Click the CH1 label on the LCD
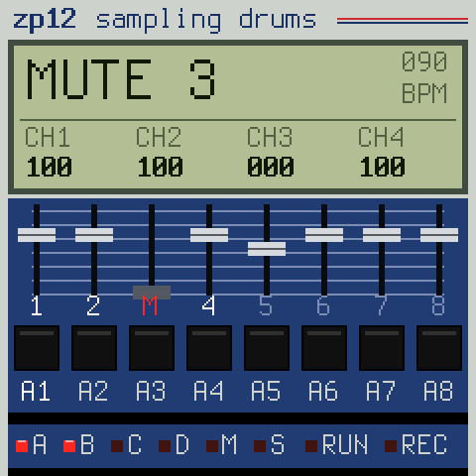Image resolution: width=476 pixels, height=476 pixels. [48, 137]
